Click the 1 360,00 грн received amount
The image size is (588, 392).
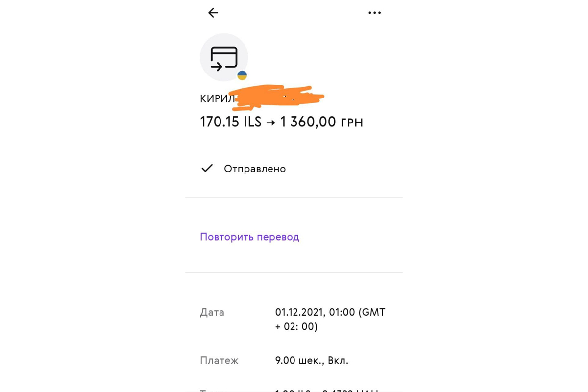321,122
